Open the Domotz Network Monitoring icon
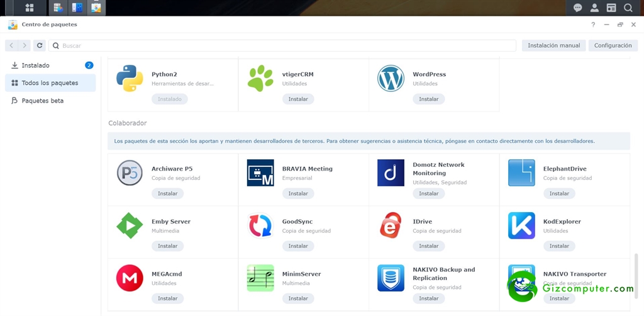Viewport: 644px width, 316px height. (391, 172)
